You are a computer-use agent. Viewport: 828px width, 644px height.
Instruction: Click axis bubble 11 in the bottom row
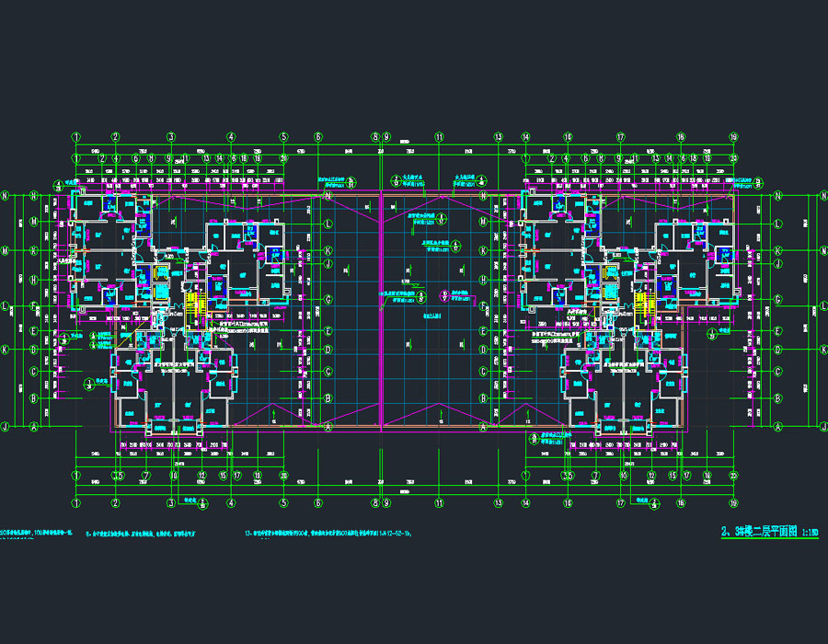click(440, 503)
